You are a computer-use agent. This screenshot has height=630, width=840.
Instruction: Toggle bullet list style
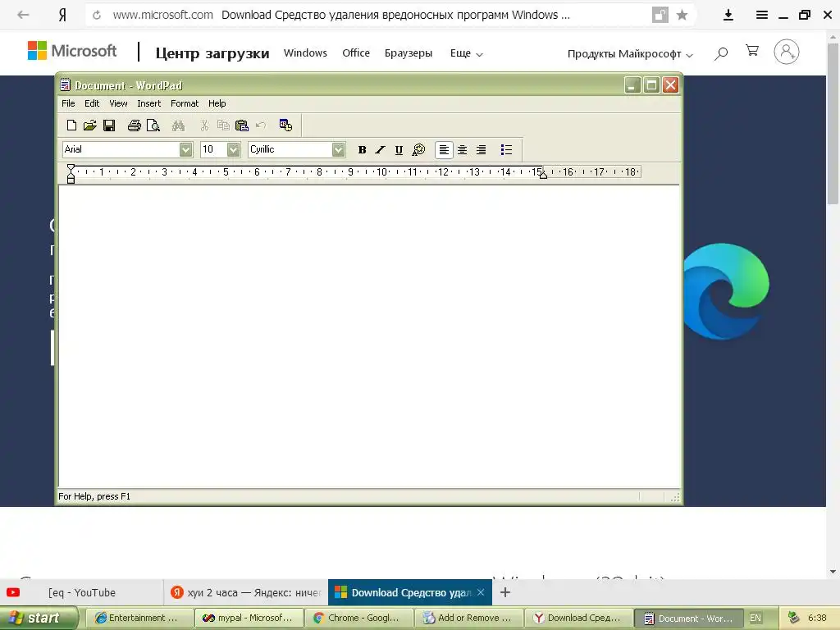[506, 150]
